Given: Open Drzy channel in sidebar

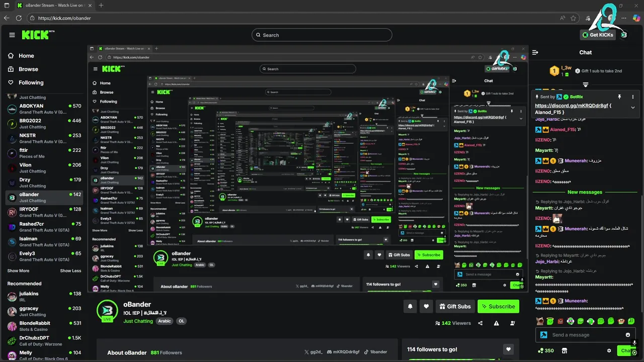Looking at the screenshot, I should [44, 183].
